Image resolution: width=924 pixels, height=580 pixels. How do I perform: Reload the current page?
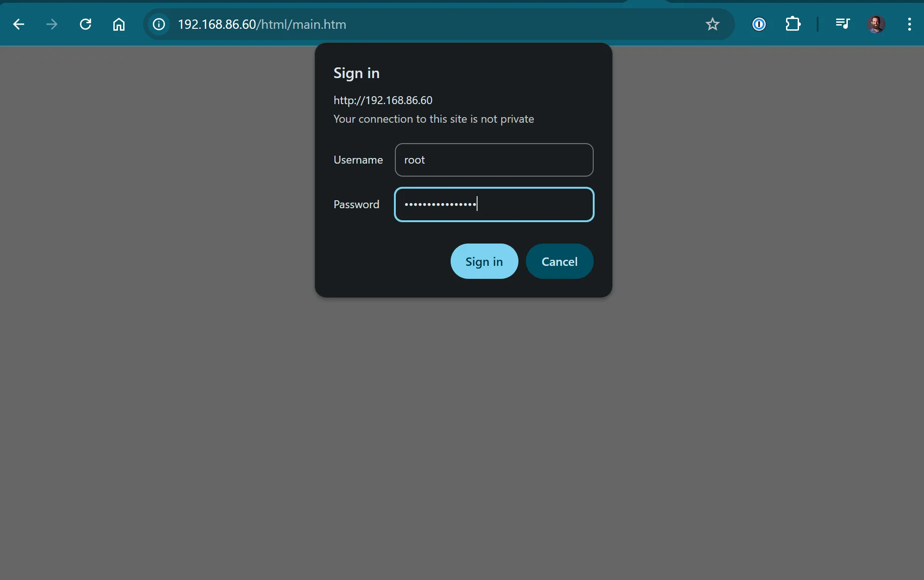(x=85, y=24)
